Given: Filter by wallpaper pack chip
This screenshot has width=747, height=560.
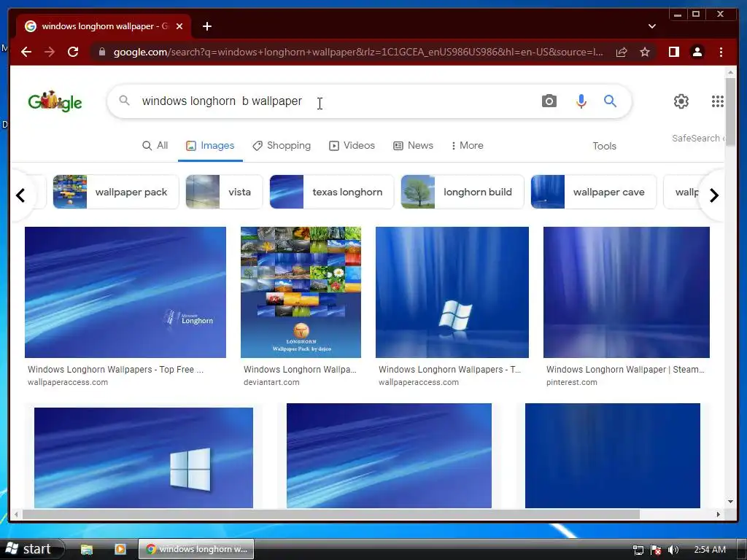Looking at the screenshot, I should (x=116, y=192).
